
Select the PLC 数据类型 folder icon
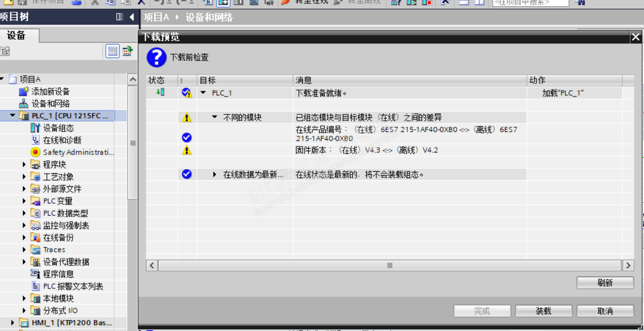35,213
